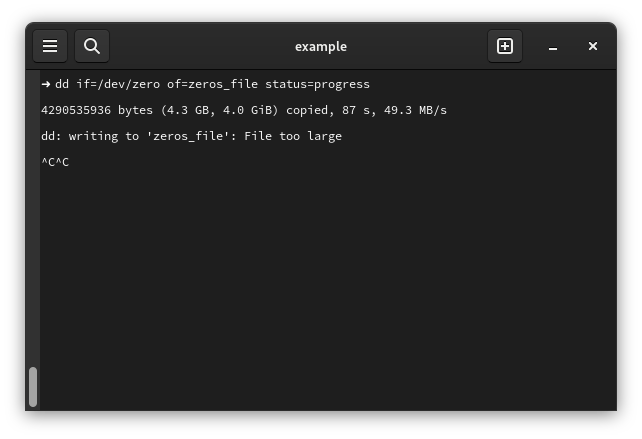Click the 'example' window title
Viewport: 642px width, 439px height.
[x=321, y=46]
